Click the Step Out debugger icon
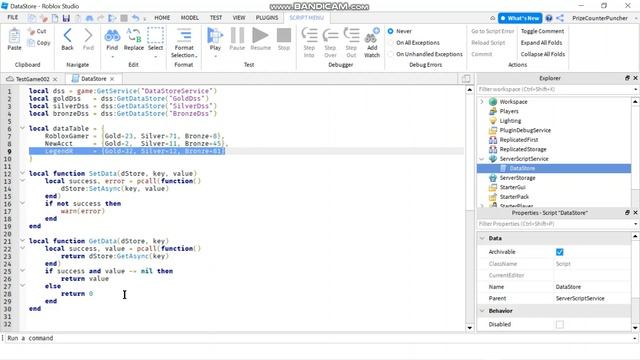Screen dimensions: 640x360 click(351, 36)
